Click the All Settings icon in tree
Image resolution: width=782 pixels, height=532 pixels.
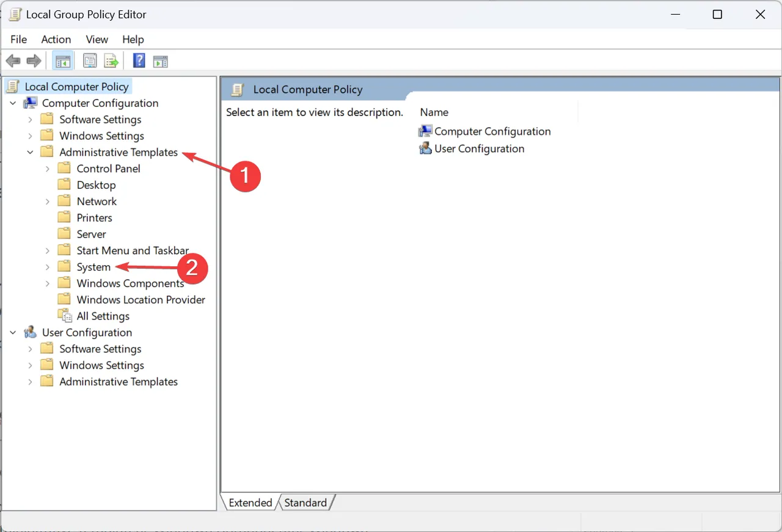(x=65, y=316)
